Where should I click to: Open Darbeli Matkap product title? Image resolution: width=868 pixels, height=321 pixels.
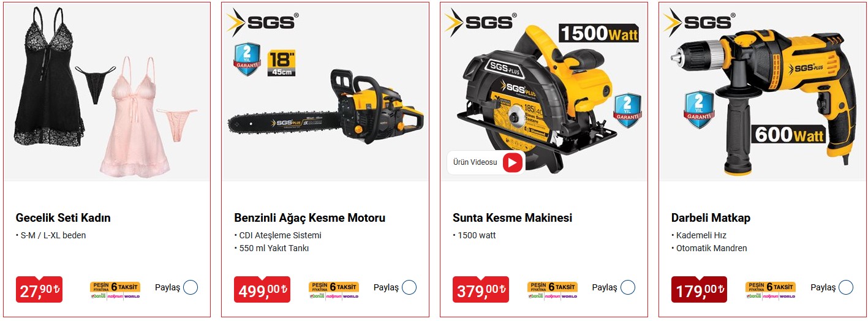pyautogui.click(x=711, y=218)
